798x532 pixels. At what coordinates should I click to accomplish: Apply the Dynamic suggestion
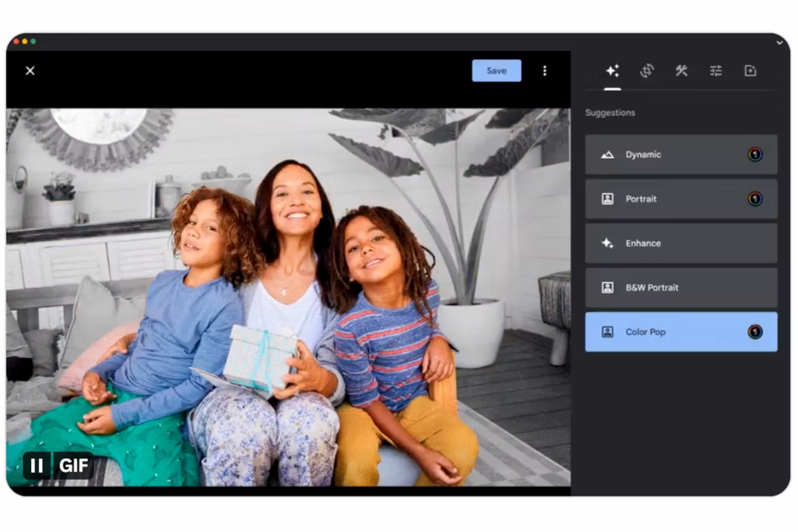[681, 154]
